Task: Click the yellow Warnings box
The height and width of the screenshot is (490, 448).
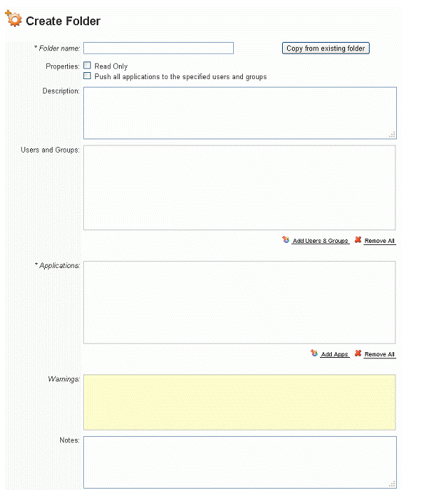Action: 239,402
